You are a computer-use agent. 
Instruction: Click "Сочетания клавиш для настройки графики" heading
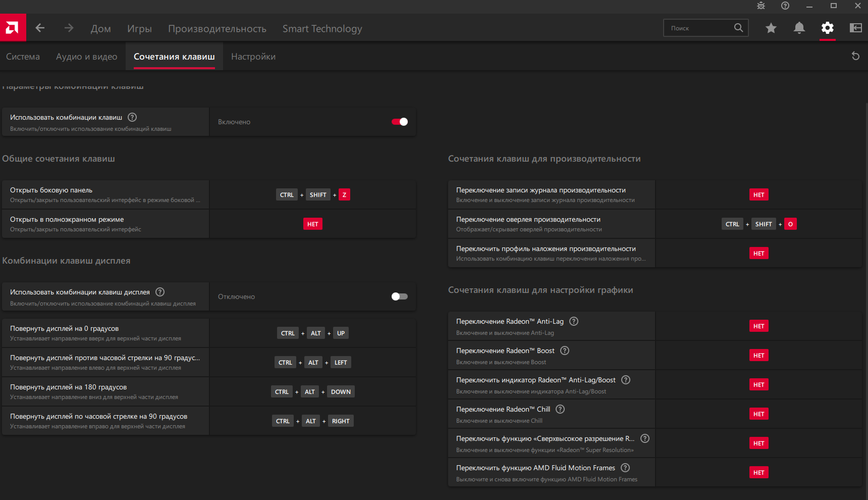[540, 290]
